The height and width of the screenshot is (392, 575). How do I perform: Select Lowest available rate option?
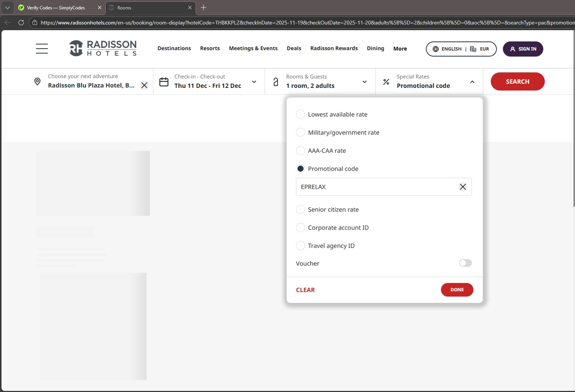(301, 114)
